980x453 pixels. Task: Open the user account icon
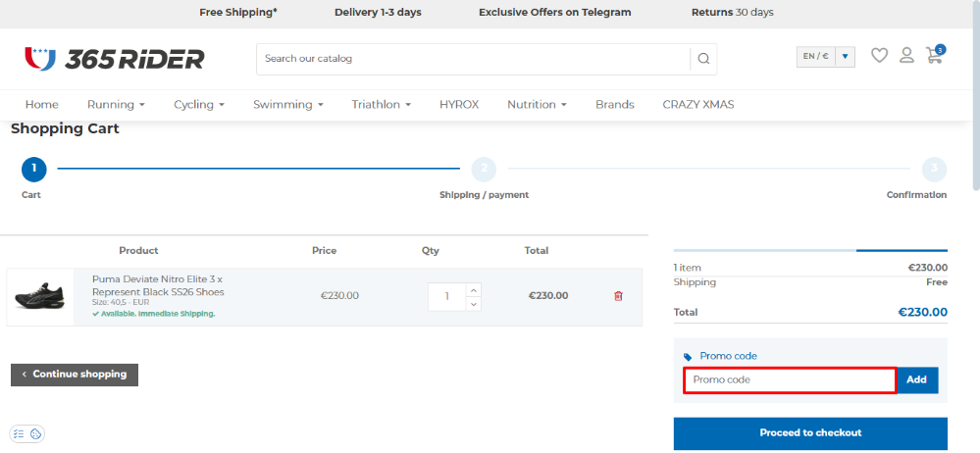906,56
